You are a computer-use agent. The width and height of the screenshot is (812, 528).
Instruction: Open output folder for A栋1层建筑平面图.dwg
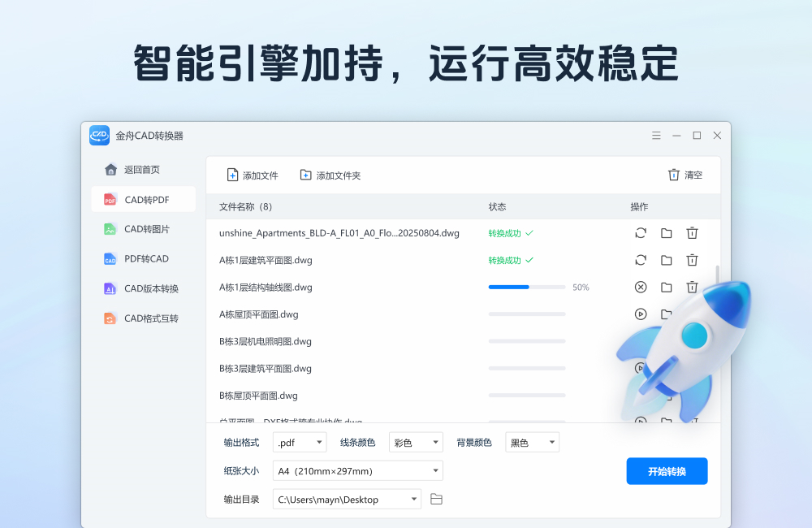[x=666, y=260]
